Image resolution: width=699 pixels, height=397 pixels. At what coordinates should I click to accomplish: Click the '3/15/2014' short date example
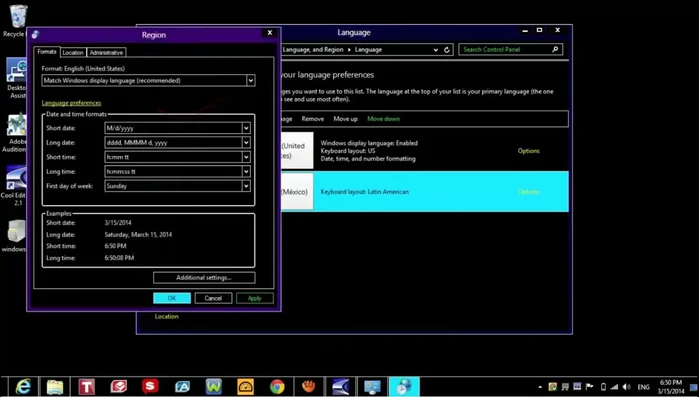[118, 223]
